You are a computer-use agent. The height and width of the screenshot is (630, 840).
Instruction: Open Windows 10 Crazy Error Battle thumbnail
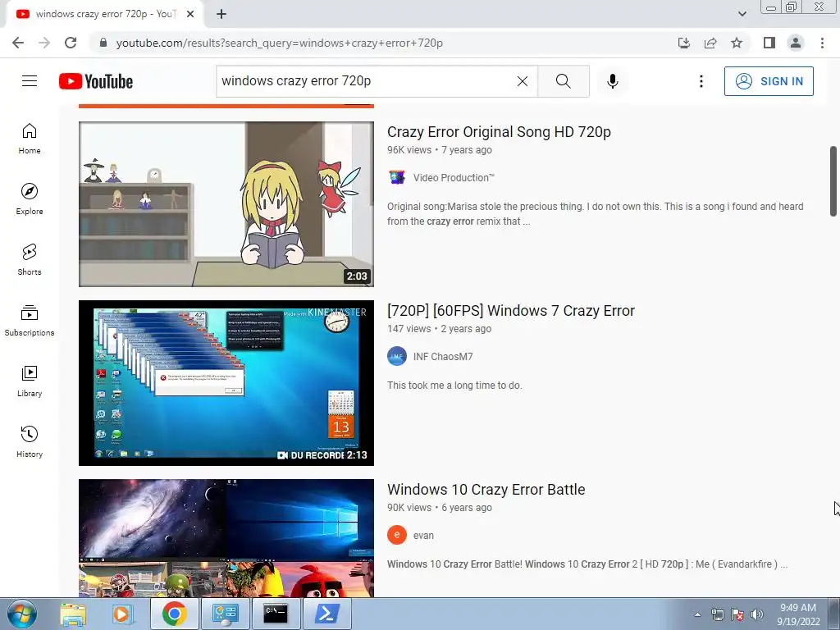click(x=226, y=538)
